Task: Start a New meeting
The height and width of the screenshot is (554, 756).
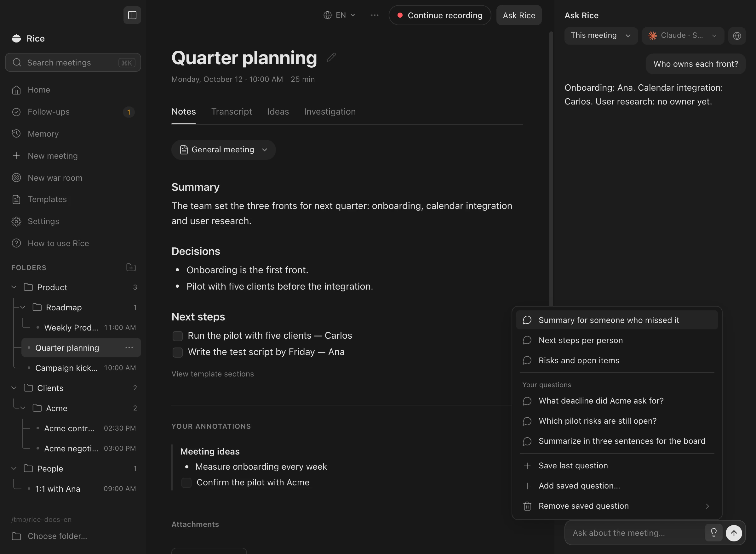Action: tap(73, 155)
